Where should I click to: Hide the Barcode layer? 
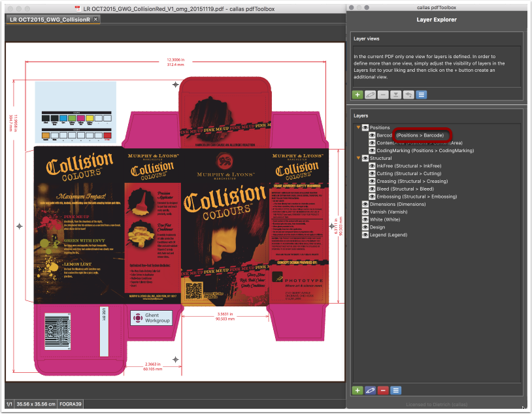[372, 135]
